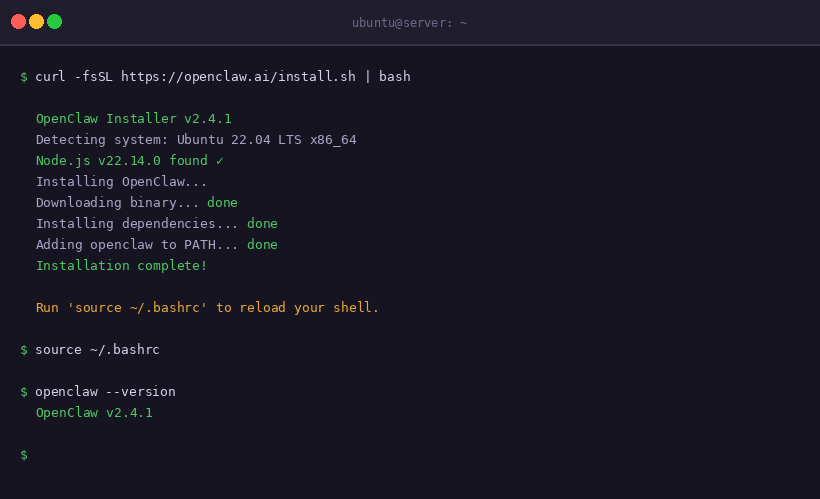
Task: Click the yellow minimize window button
Action: click(36, 22)
